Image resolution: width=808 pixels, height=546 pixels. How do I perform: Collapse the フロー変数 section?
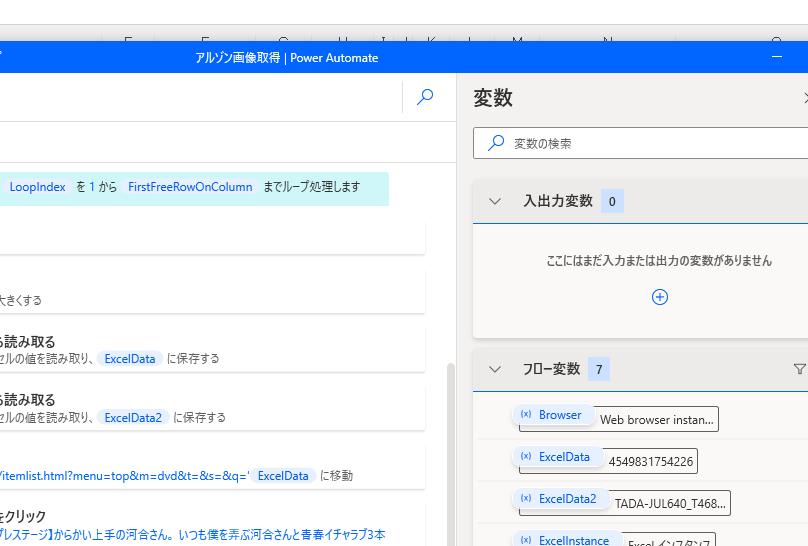click(x=494, y=369)
